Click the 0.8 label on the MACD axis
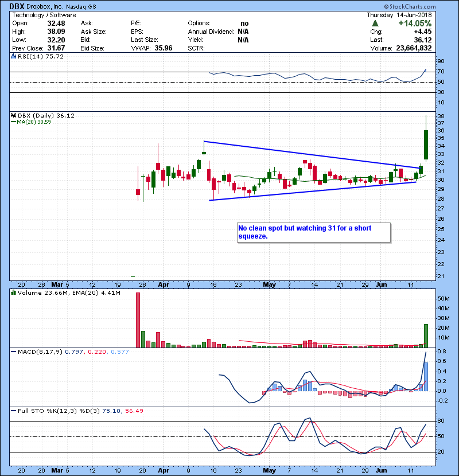Screen dimensions: 459x476 (442, 351)
